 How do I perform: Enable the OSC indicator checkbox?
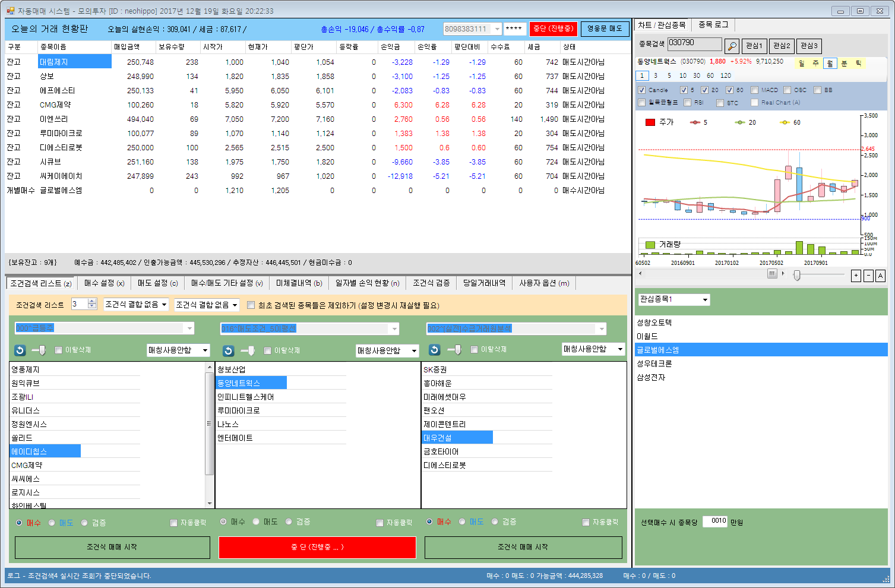[788, 90]
